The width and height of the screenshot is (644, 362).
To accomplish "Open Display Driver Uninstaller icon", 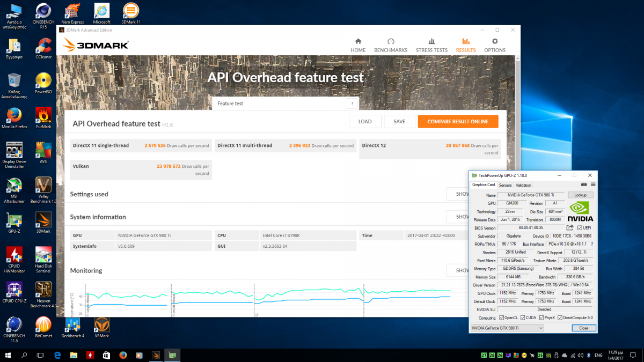I will pyautogui.click(x=14, y=156).
